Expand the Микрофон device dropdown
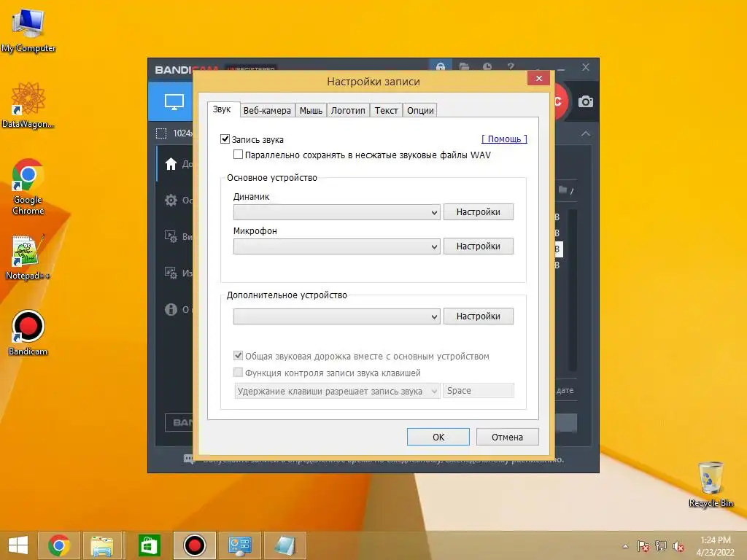 (336, 246)
